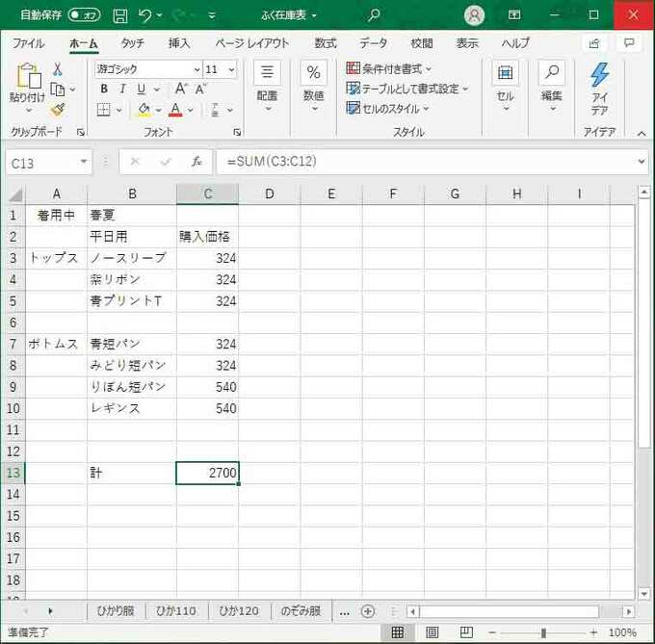Image resolution: width=655 pixels, height=644 pixels.
Task: Click the insert function fx icon
Action: 196,162
